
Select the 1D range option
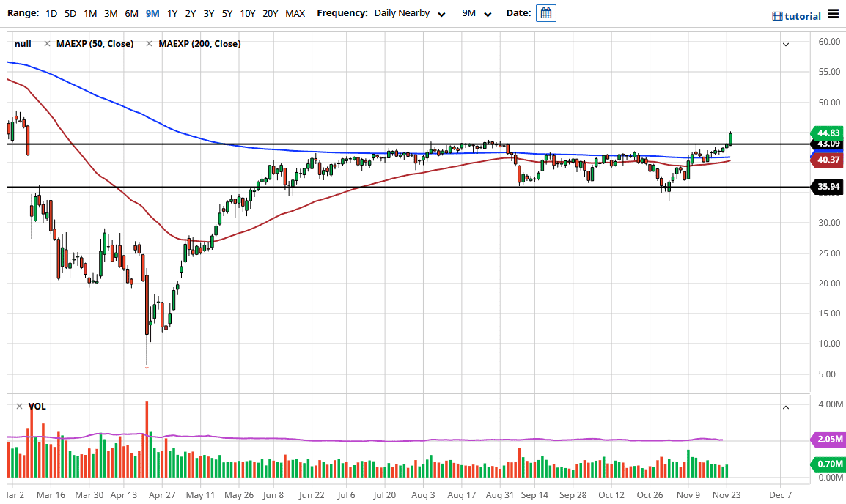pyautogui.click(x=51, y=13)
